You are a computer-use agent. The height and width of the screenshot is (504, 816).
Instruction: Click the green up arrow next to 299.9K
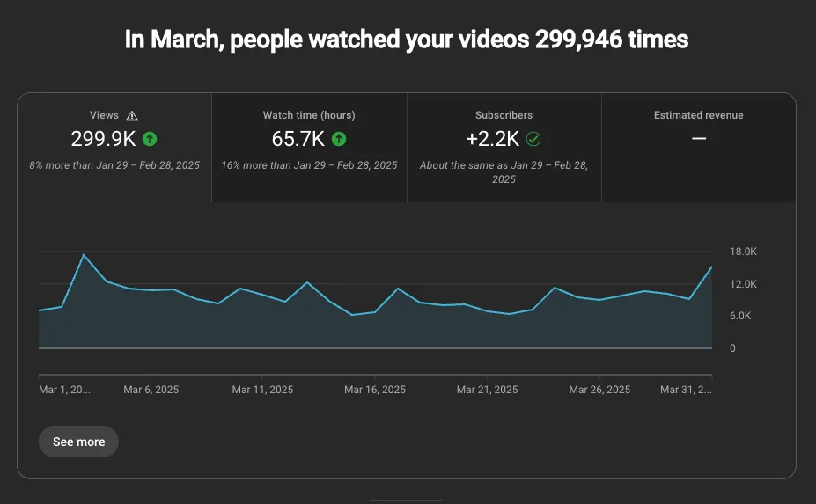click(150, 139)
